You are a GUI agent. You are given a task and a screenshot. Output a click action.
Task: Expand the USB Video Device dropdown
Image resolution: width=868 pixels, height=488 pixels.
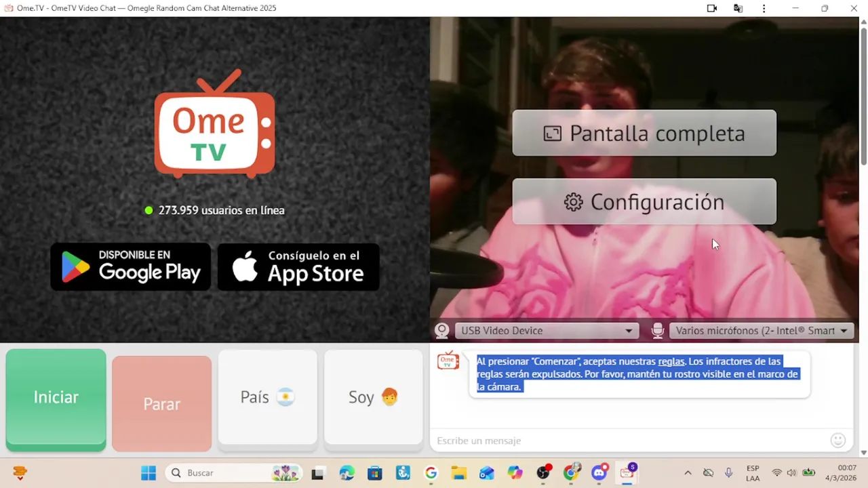tap(547, 331)
